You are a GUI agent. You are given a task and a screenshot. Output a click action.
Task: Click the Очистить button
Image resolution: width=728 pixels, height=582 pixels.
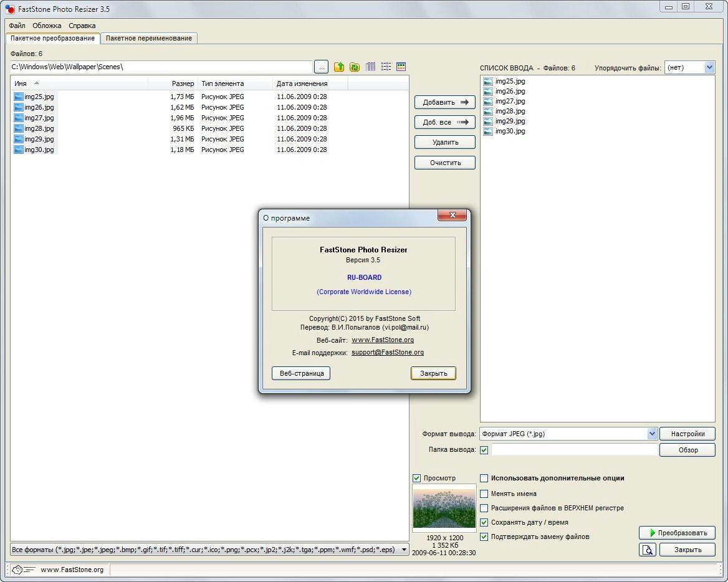445,163
